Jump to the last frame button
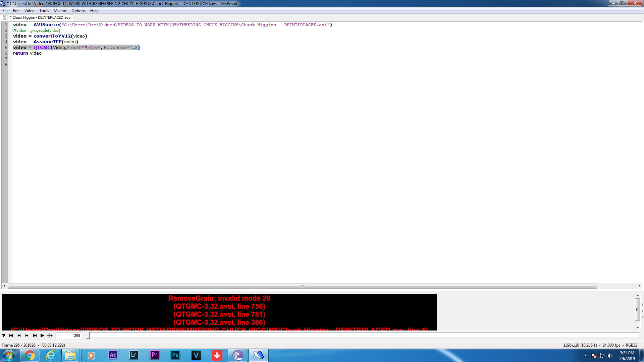The width and height of the screenshot is (644, 362). click(x=35, y=336)
